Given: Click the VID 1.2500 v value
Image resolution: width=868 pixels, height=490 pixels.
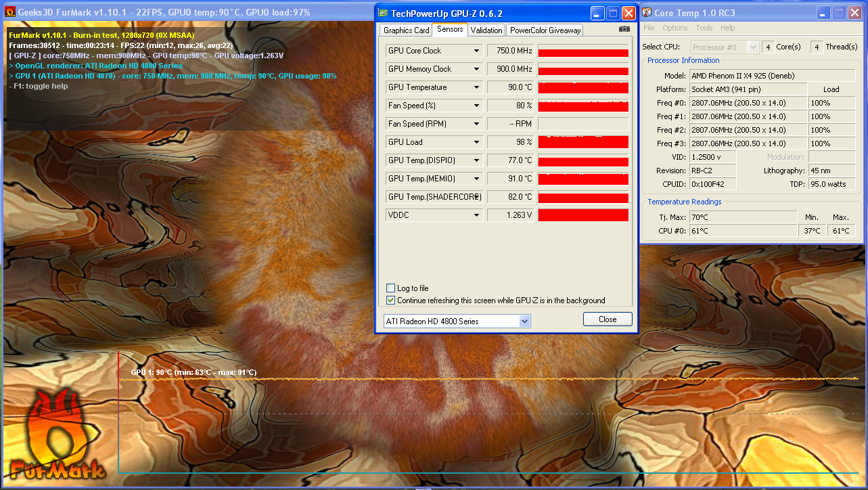Looking at the screenshot, I should [713, 157].
